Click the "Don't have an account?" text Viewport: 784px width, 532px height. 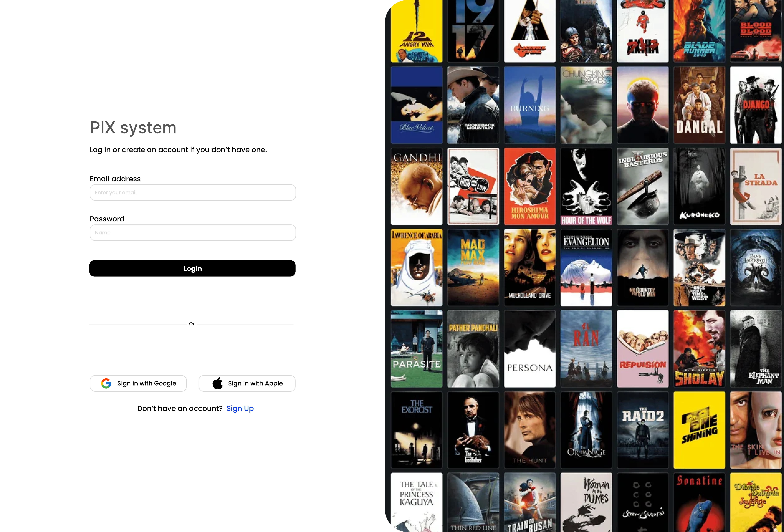[180, 409]
